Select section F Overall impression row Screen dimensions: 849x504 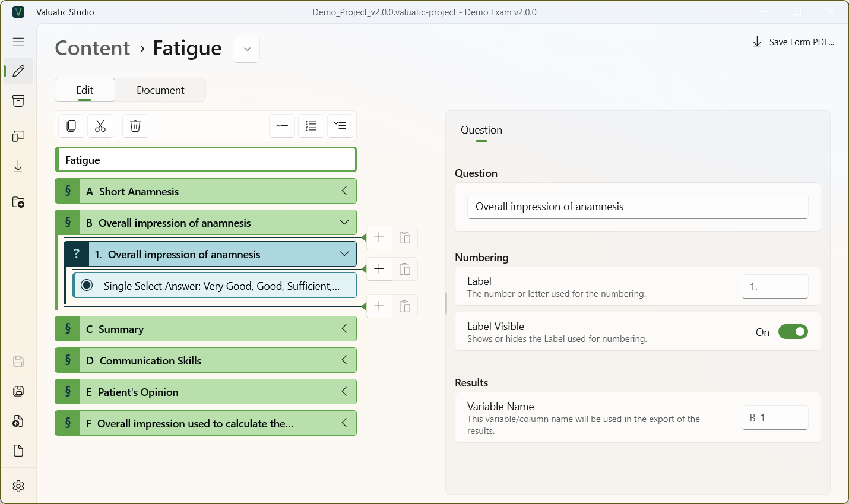click(205, 423)
